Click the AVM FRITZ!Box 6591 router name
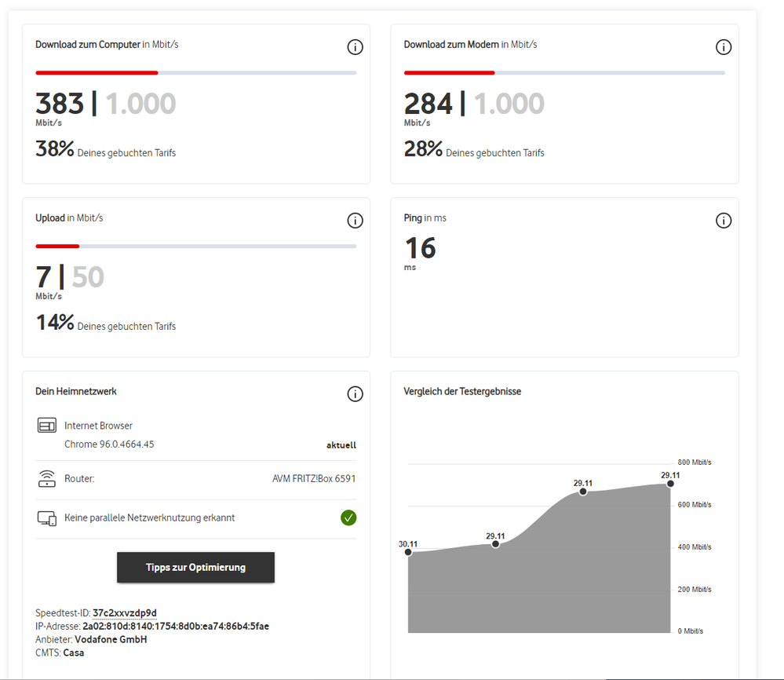 314,478
